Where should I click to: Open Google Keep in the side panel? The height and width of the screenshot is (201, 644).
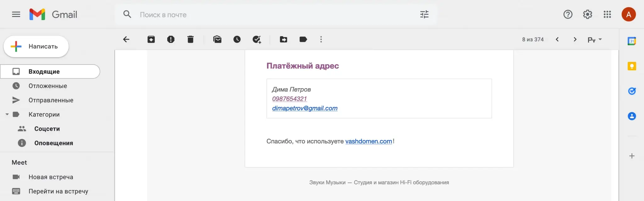[632, 66]
